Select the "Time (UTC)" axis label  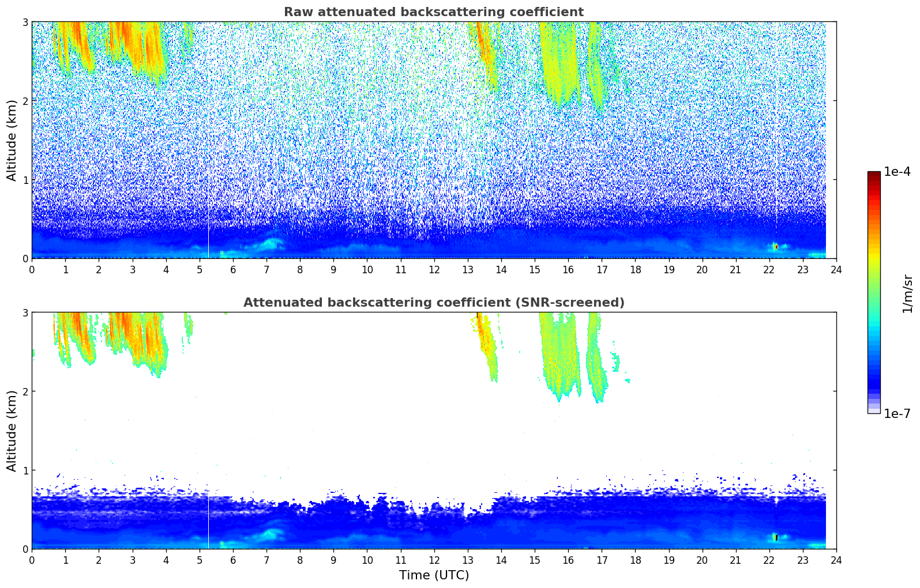(434, 575)
